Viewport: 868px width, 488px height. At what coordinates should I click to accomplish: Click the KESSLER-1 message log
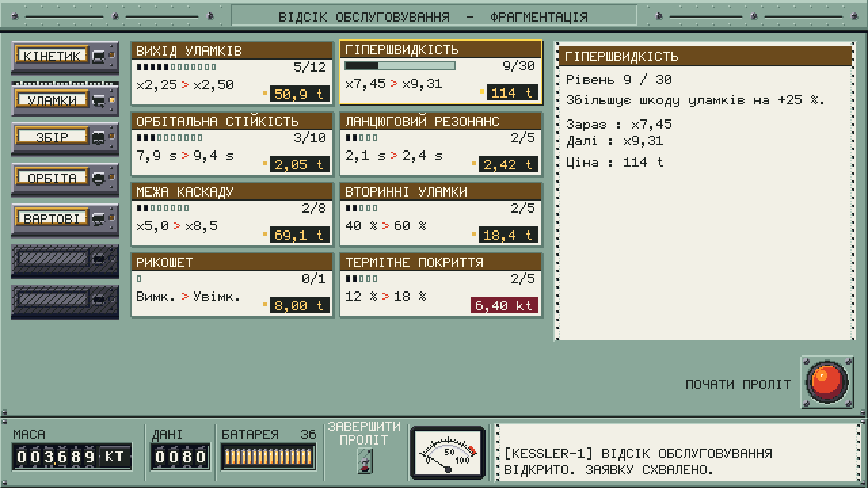678,453
